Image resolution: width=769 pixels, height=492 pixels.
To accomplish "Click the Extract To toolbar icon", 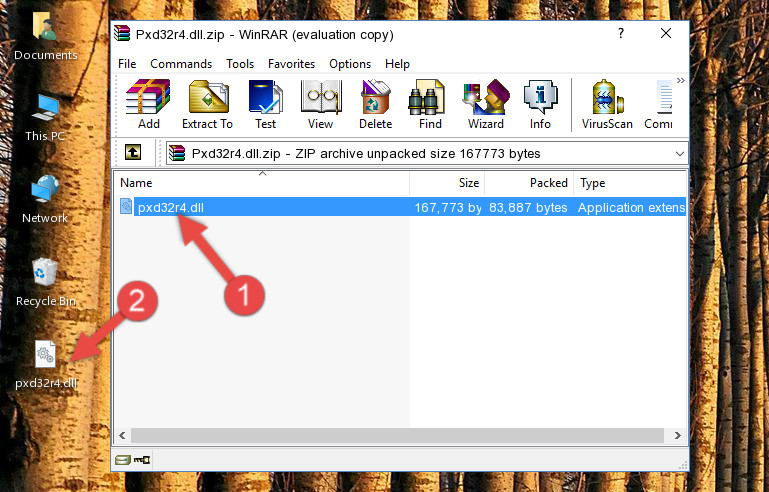I will (x=207, y=104).
